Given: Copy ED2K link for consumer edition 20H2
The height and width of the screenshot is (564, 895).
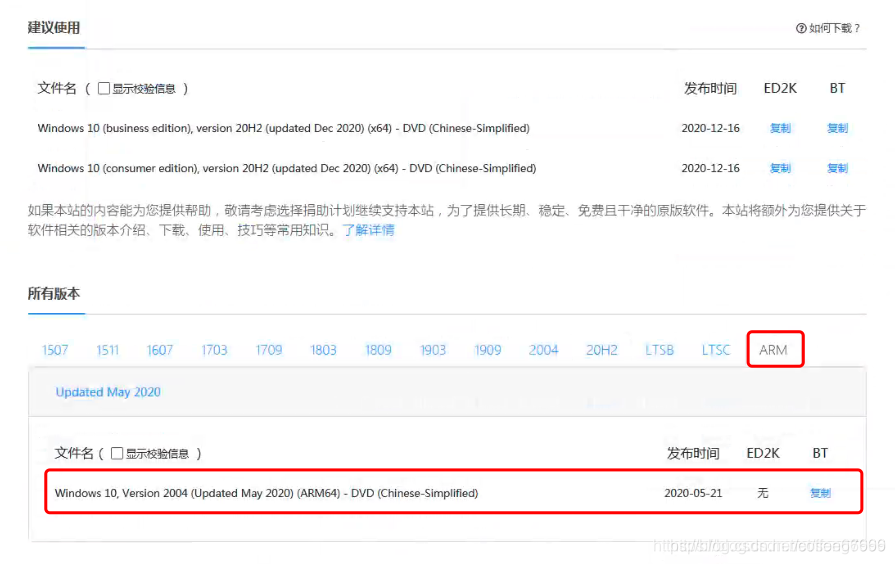Looking at the screenshot, I should pos(780,168).
